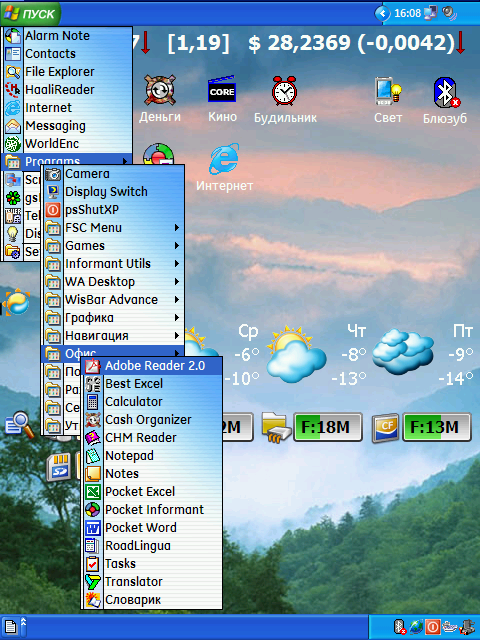Click the Tasks checkmark icon
This screenshot has width=480, height=640.
[93, 563]
